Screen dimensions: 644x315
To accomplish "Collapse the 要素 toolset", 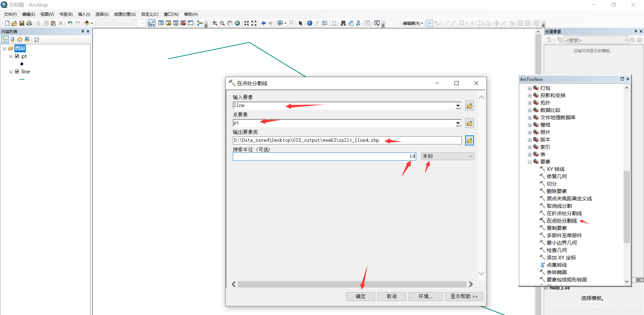I will coord(530,162).
